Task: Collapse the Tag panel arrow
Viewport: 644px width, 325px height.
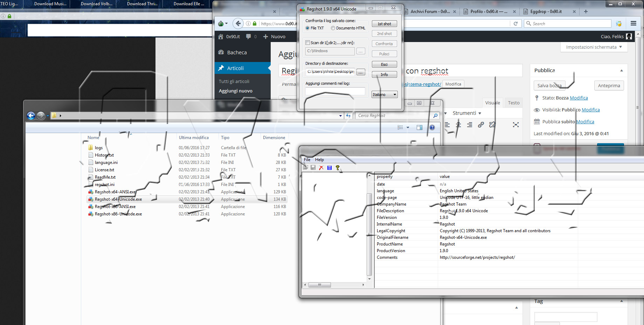Action: 622,301
